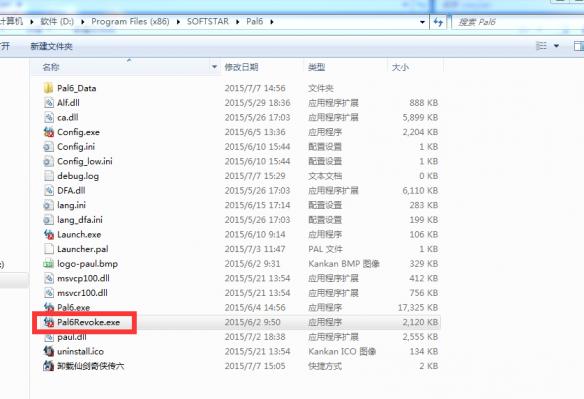Select the Config.exe application icon
The width and height of the screenshot is (584, 399).
point(48,132)
